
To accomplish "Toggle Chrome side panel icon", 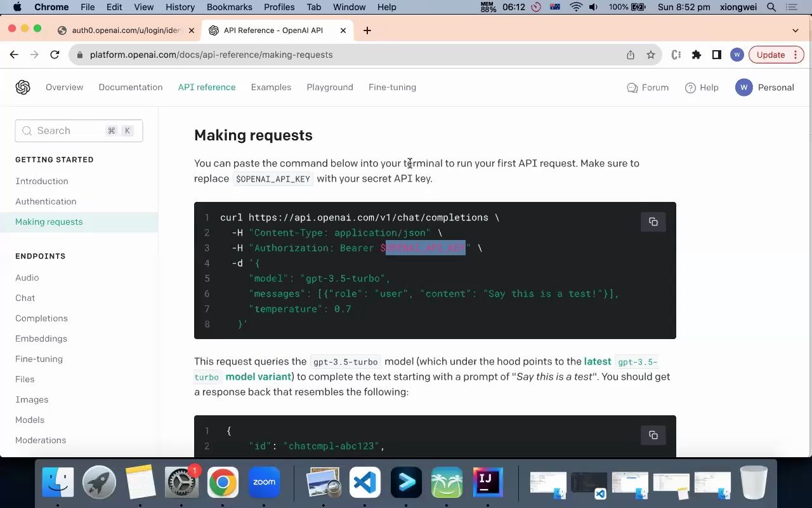I will (717, 55).
